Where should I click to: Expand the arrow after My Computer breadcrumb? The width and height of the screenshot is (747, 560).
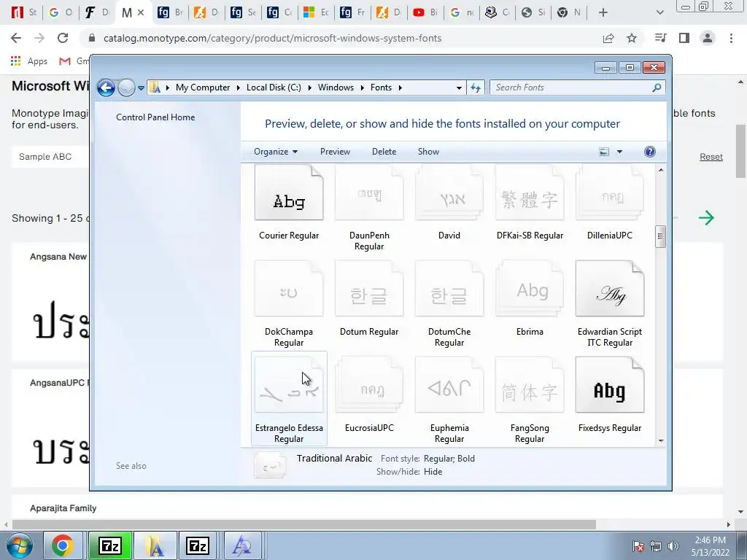click(x=239, y=87)
